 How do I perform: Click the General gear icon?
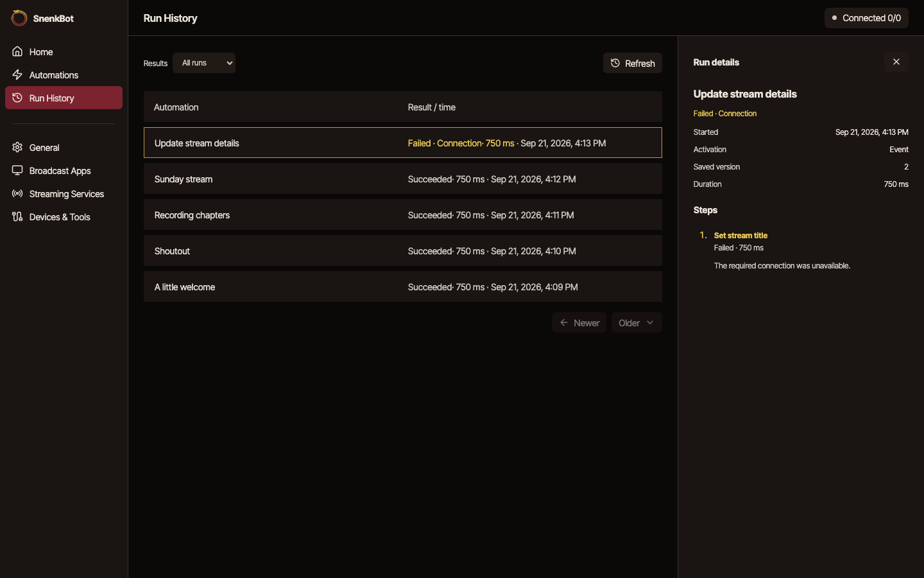[x=17, y=147]
